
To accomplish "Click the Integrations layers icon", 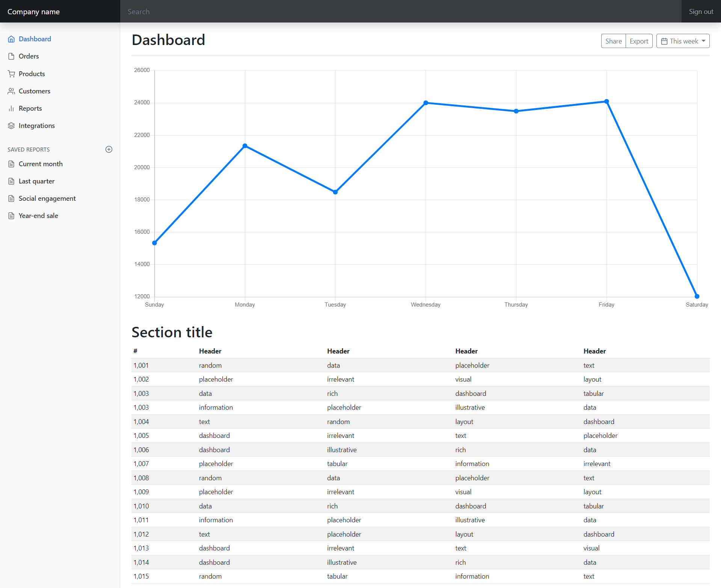I will [x=11, y=126].
